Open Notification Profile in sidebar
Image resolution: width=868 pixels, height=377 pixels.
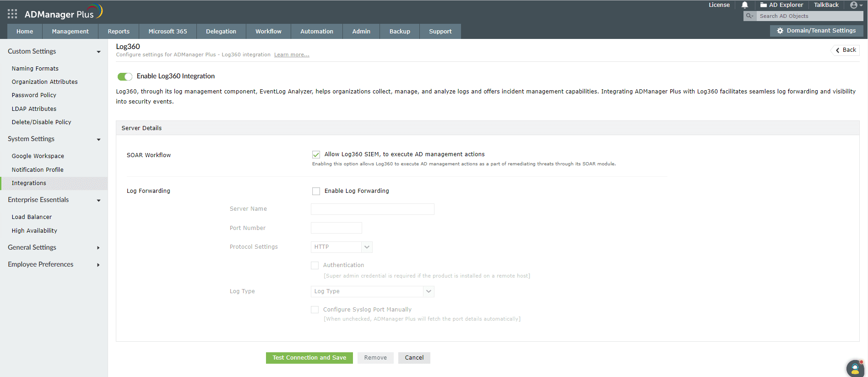click(x=38, y=170)
